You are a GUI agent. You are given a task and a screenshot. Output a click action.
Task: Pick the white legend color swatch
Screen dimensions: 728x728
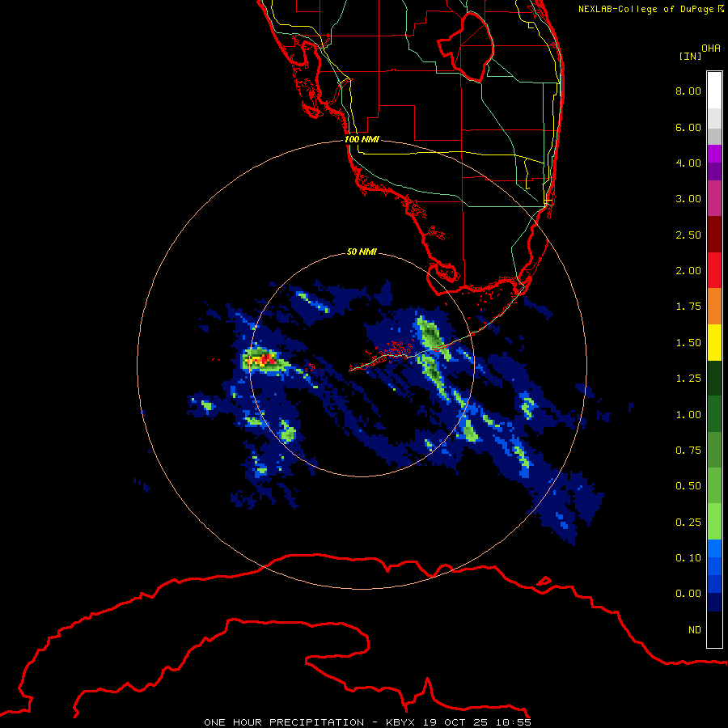[x=714, y=90]
